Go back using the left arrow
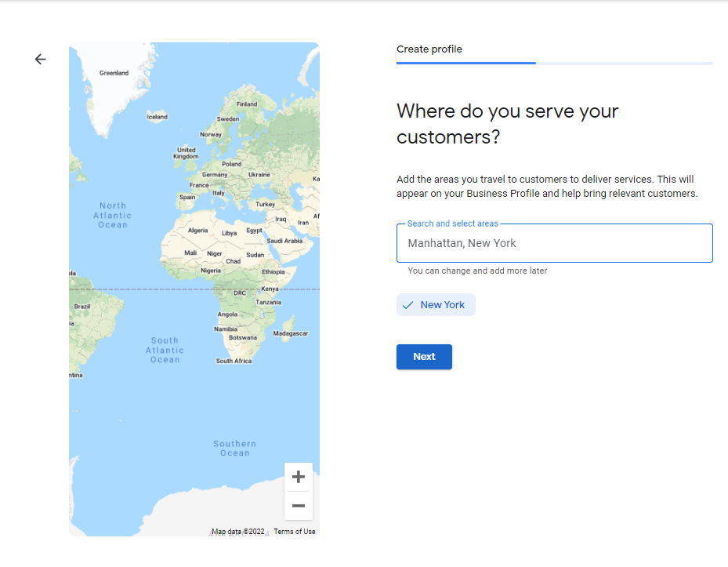 (x=41, y=60)
